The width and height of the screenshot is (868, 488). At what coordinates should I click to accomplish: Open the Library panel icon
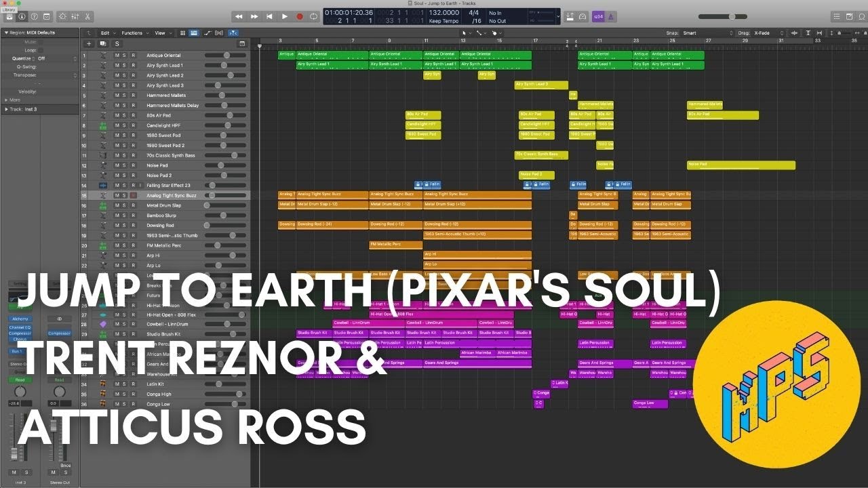10,16
